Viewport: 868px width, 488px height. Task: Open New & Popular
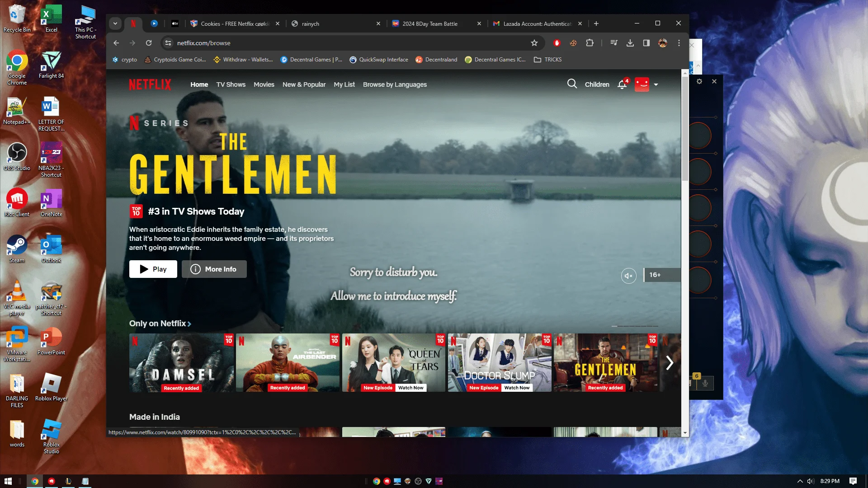(304, 84)
